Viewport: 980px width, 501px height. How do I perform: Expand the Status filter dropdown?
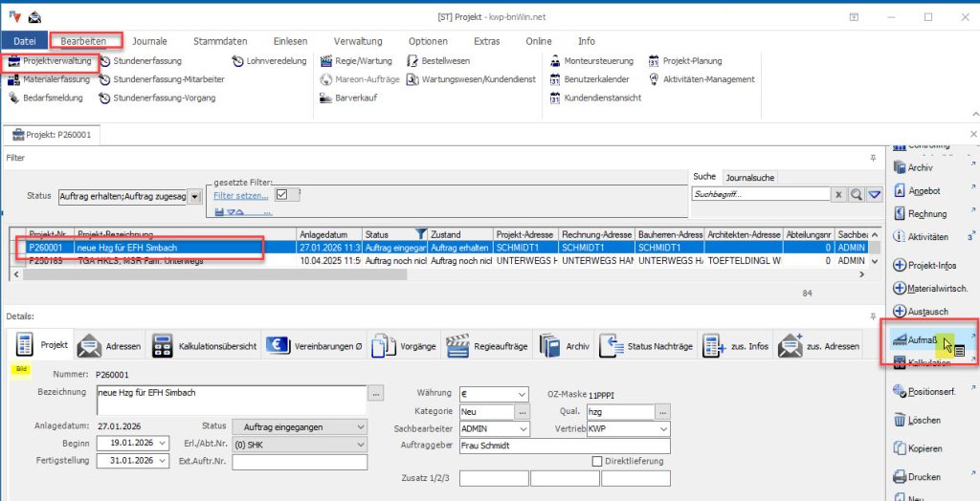pyautogui.click(x=195, y=196)
